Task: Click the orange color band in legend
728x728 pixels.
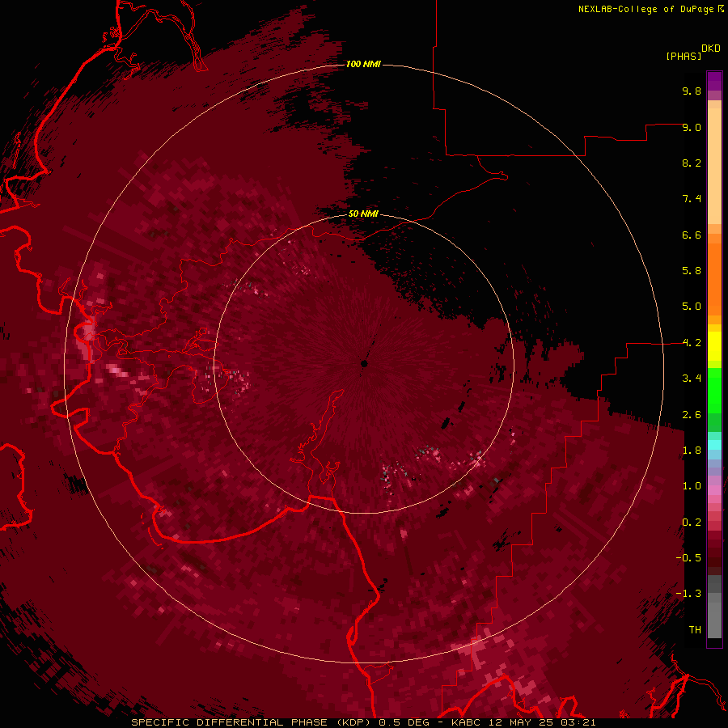Action: pyautogui.click(x=714, y=280)
